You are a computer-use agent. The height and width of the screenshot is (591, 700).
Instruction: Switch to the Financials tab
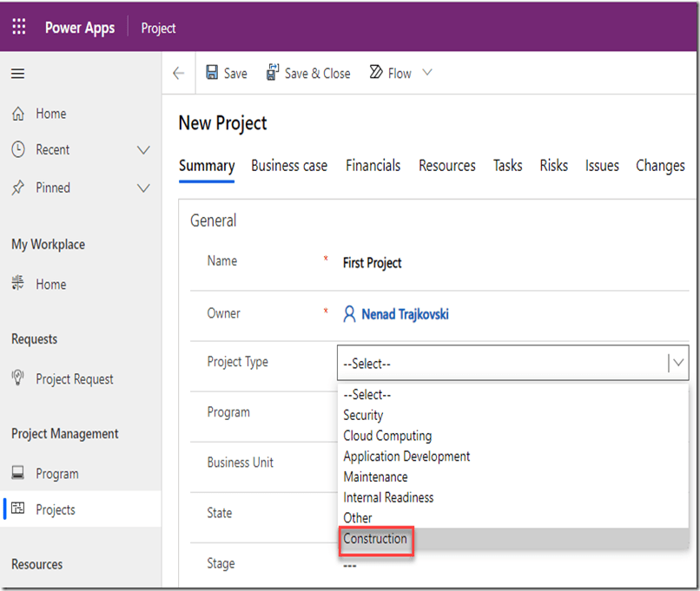click(x=373, y=166)
